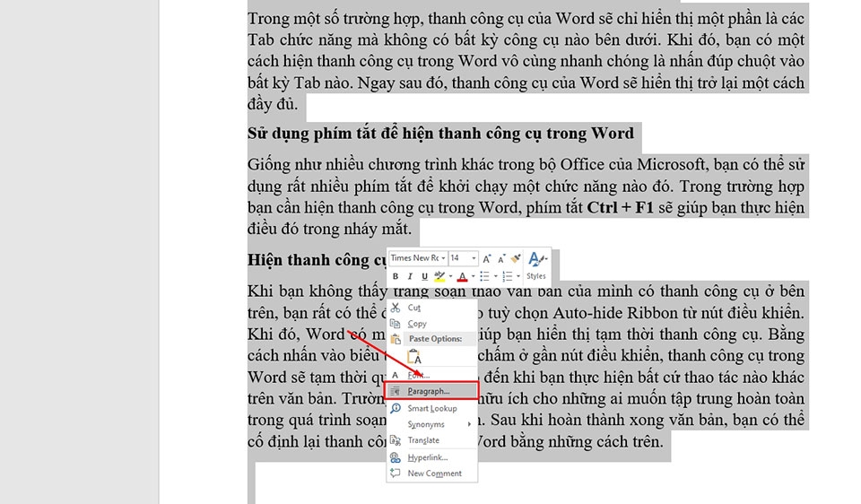The width and height of the screenshot is (861, 504).
Task: Open the font color dropdown arrow
Action: click(473, 276)
